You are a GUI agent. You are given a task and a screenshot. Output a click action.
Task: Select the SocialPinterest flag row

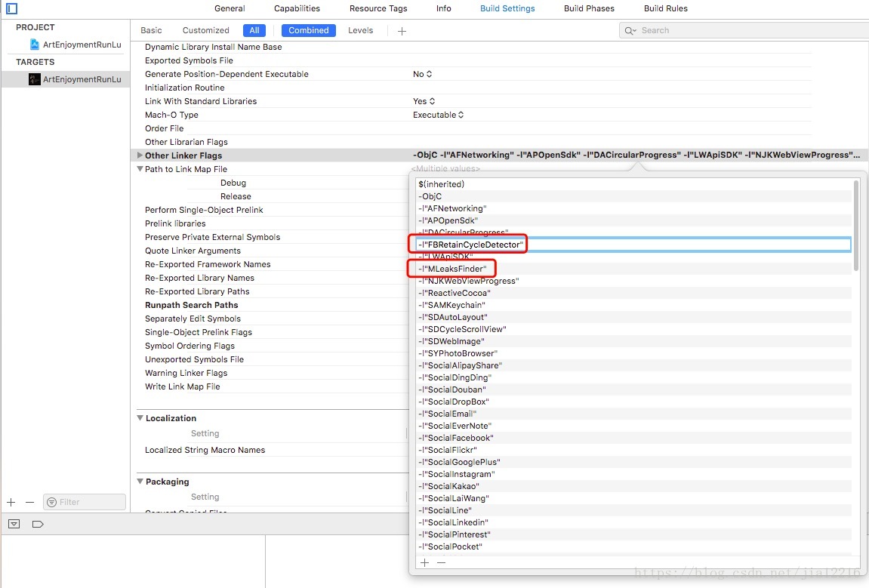(633, 535)
